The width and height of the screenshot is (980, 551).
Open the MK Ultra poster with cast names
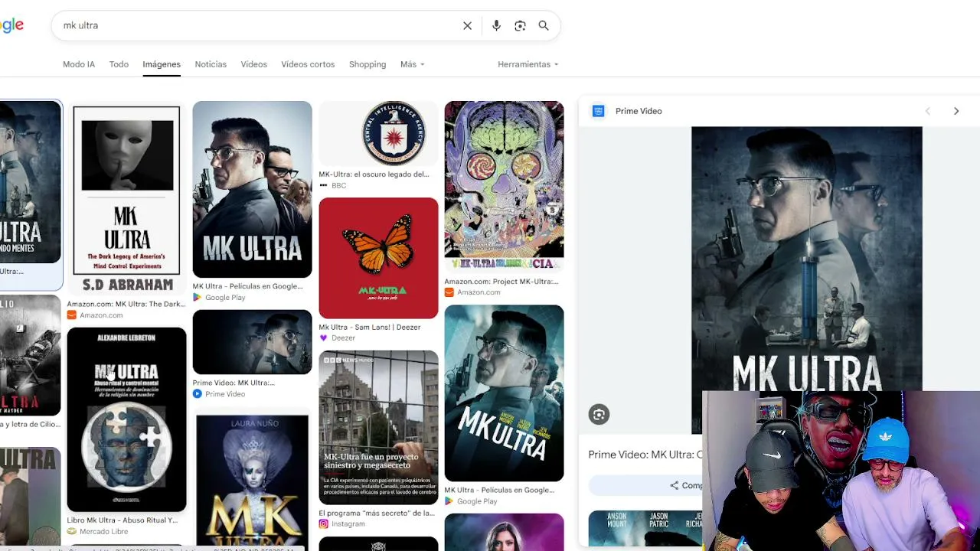pyautogui.click(x=504, y=393)
